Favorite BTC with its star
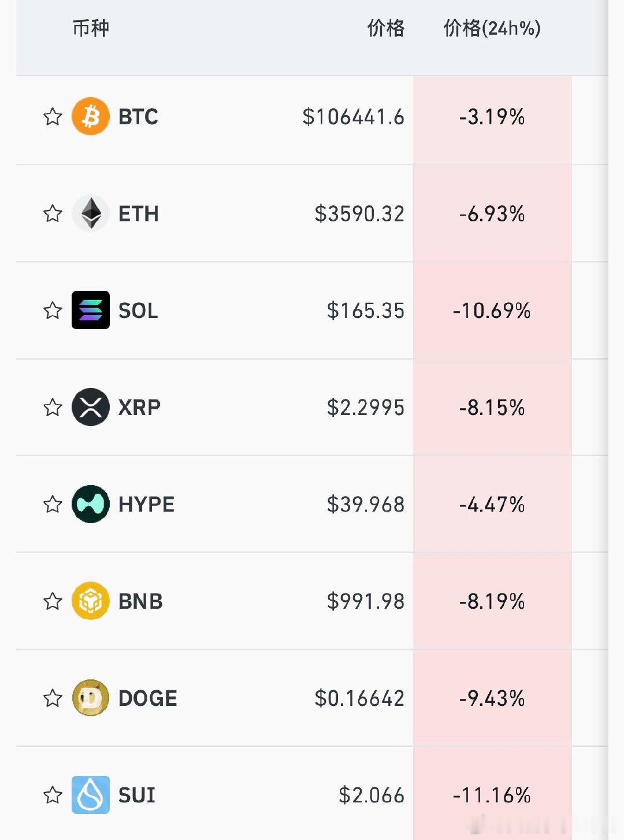This screenshot has height=840, width=624. tap(53, 116)
